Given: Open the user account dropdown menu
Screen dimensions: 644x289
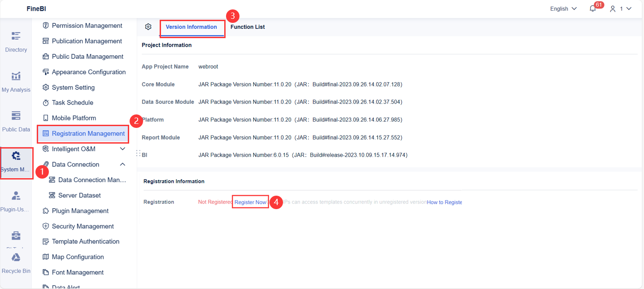Looking at the screenshot, I should 620,9.
